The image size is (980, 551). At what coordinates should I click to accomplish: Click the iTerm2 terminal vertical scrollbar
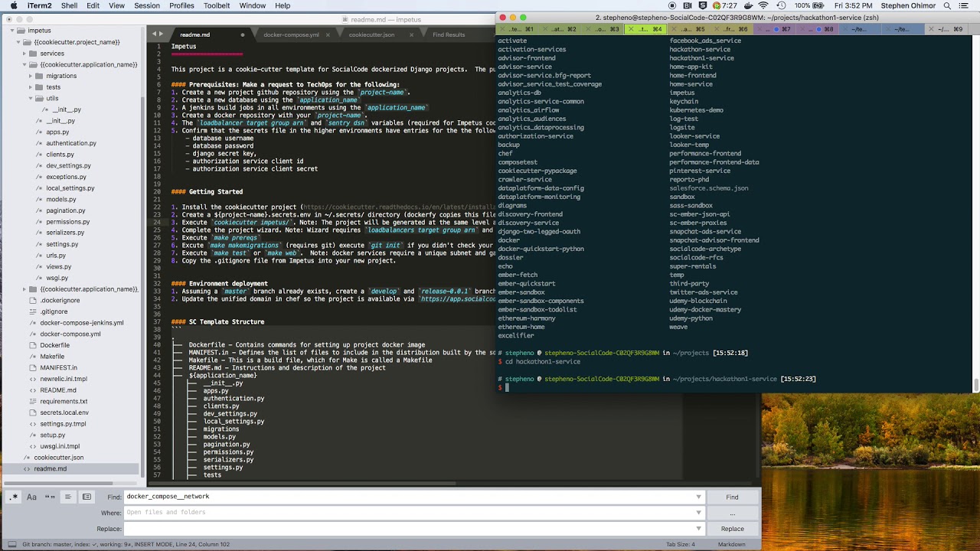[976, 385]
